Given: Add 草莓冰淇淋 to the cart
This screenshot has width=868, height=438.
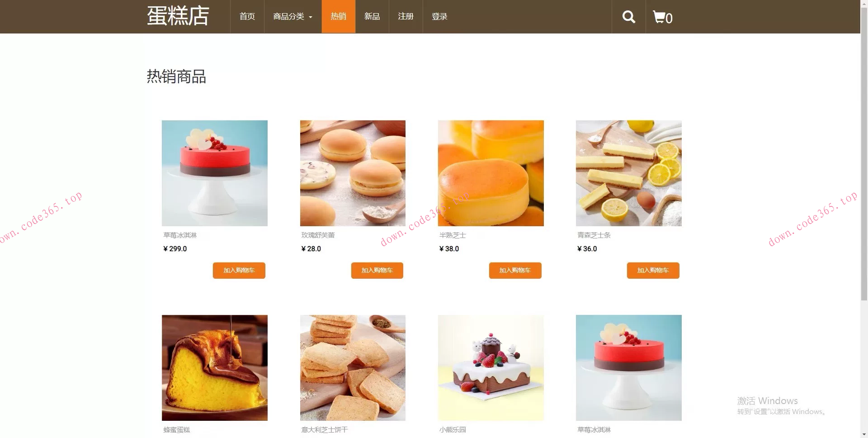Looking at the screenshot, I should (x=239, y=271).
